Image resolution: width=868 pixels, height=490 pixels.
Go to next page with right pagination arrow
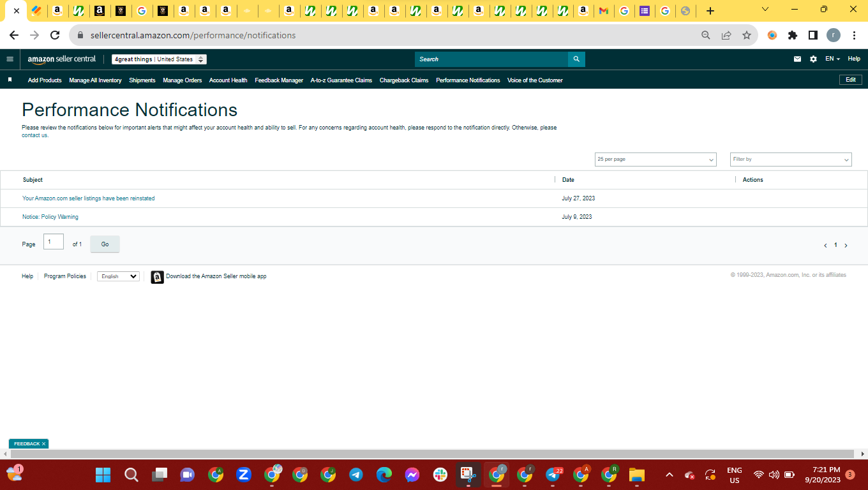846,246
